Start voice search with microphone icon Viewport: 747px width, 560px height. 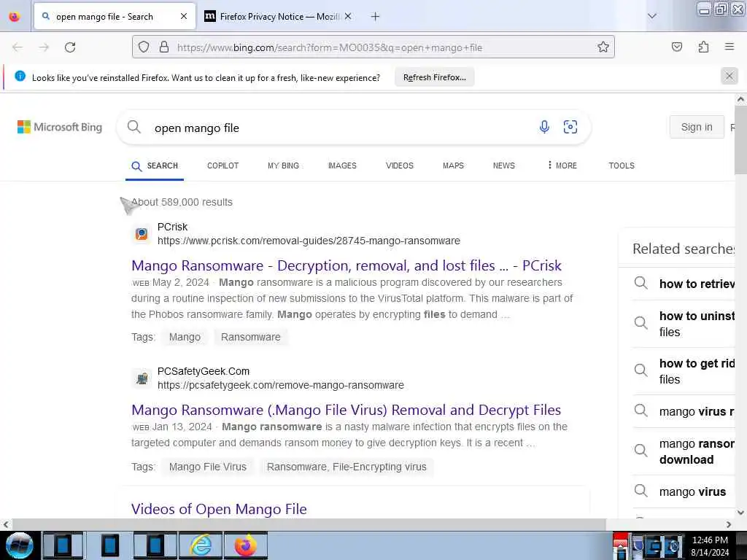544,127
